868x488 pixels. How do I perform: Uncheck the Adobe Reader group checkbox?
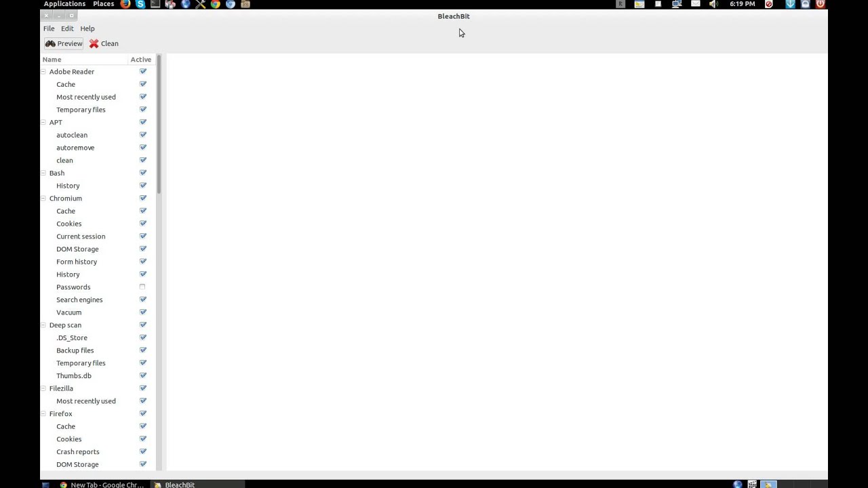tap(143, 71)
